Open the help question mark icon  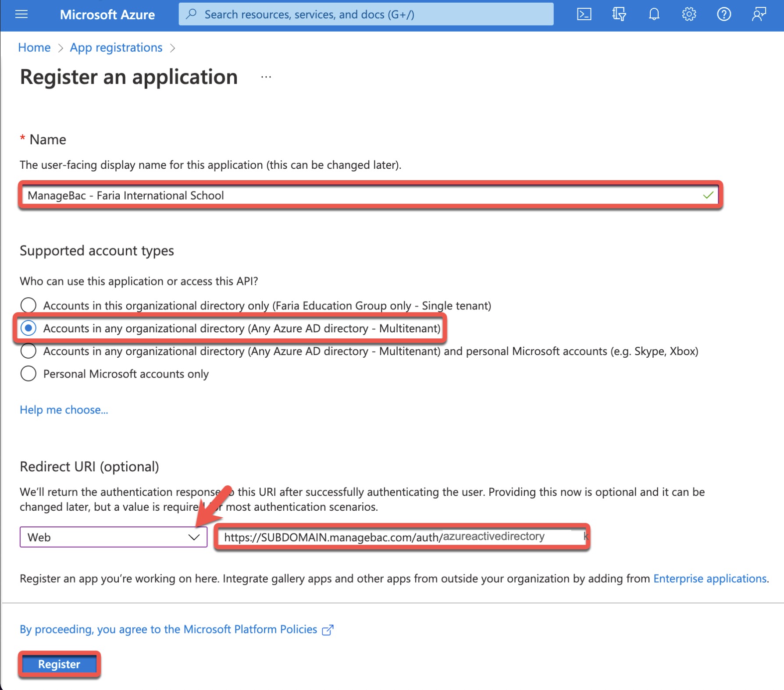pyautogui.click(x=724, y=14)
